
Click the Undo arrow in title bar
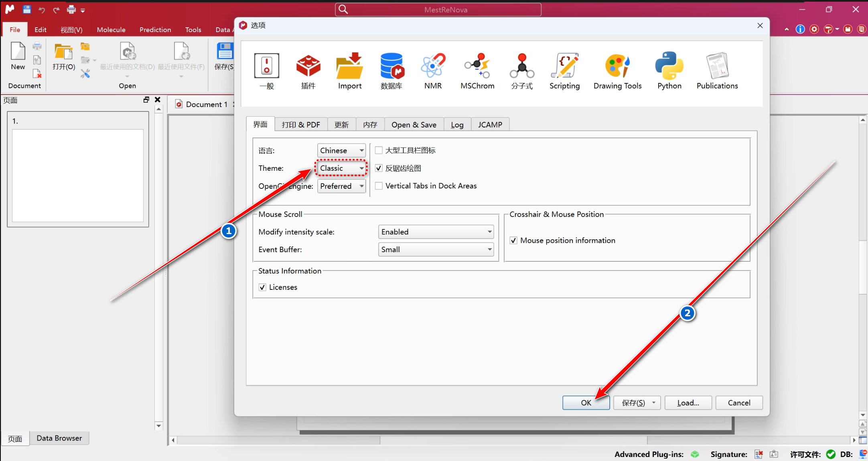pyautogui.click(x=42, y=10)
